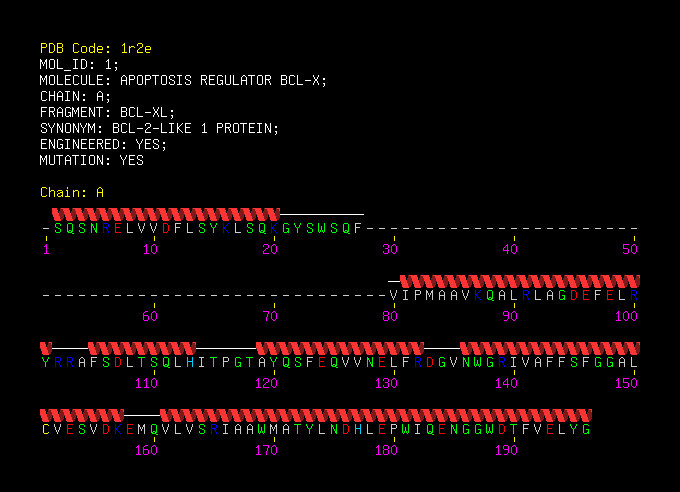Select the residue number 170 marker

(x=266, y=450)
